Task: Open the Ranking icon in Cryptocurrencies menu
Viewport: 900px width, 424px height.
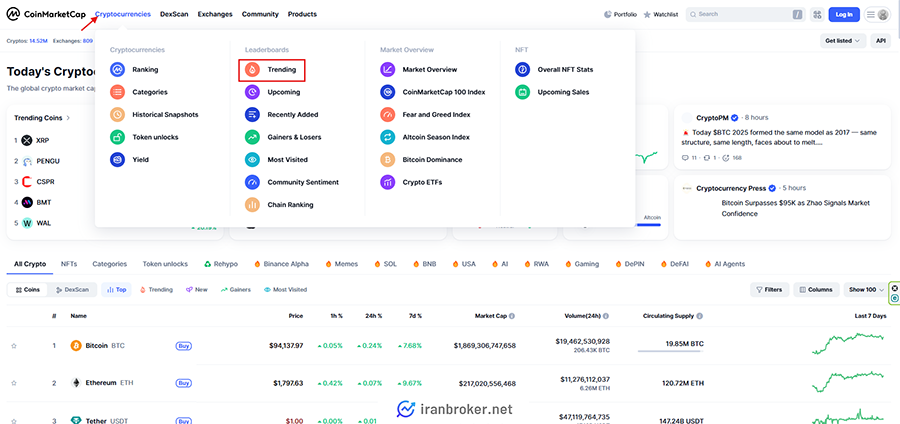Action: (117, 69)
